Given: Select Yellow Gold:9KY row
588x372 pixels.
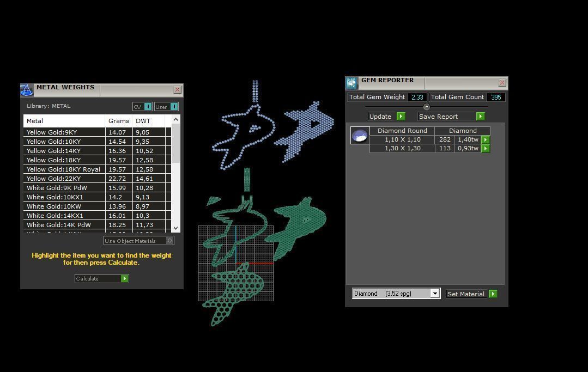Looking at the screenshot, I should coord(97,132).
